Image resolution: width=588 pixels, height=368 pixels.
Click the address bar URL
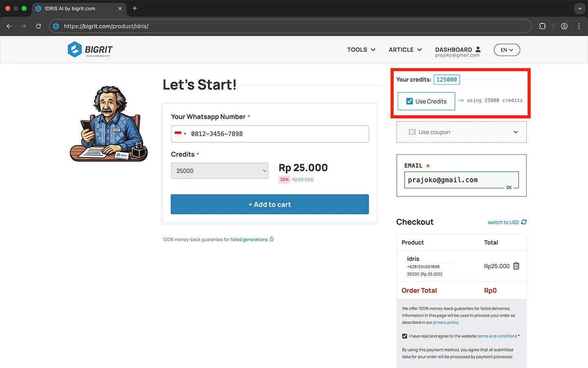click(x=106, y=26)
